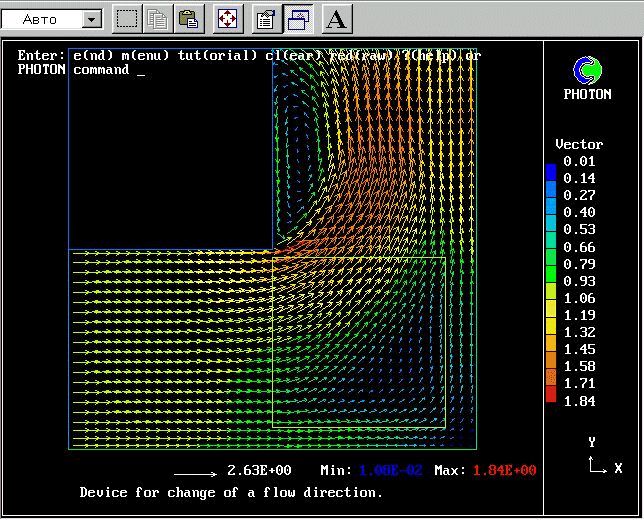Viewport: 644px width, 520px height.
Task: Click the reference vector scale '2.63E+00'
Action: pyautogui.click(x=259, y=470)
